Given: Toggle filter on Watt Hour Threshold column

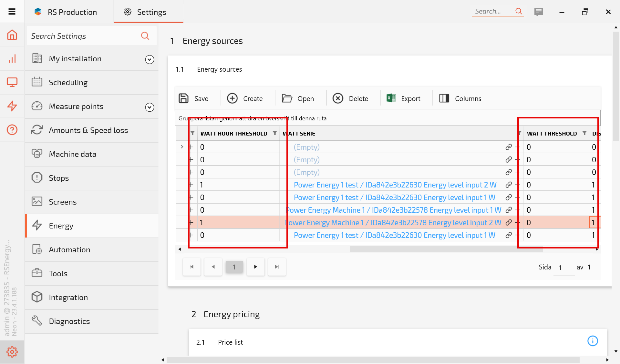Looking at the screenshot, I should point(274,133).
